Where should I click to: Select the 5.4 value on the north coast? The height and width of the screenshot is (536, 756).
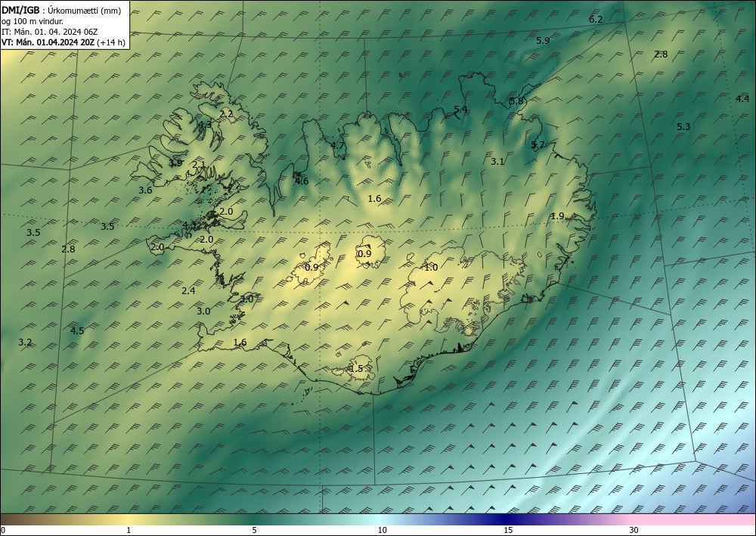tap(460, 110)
